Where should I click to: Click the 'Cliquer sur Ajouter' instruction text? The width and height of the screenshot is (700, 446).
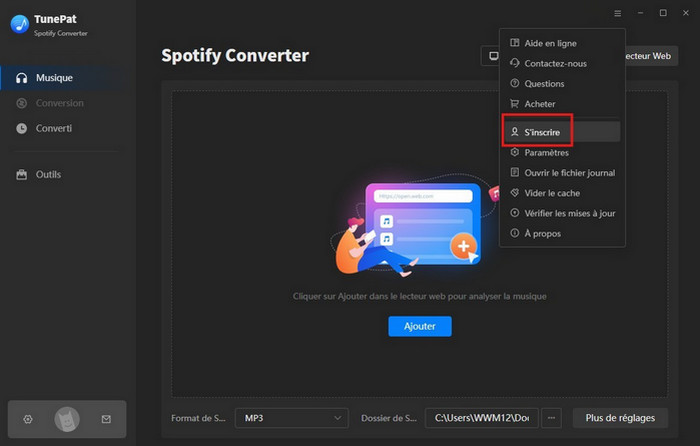click(x=420, y=296)
